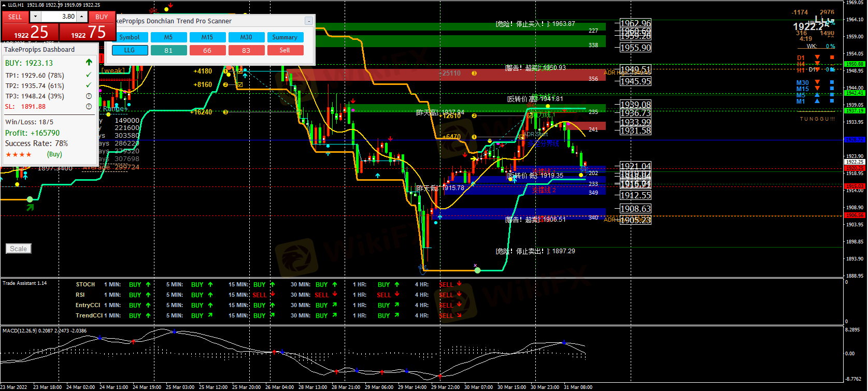
Task: Decrease lot size with the down arrow
Action: tap(35, 17)
